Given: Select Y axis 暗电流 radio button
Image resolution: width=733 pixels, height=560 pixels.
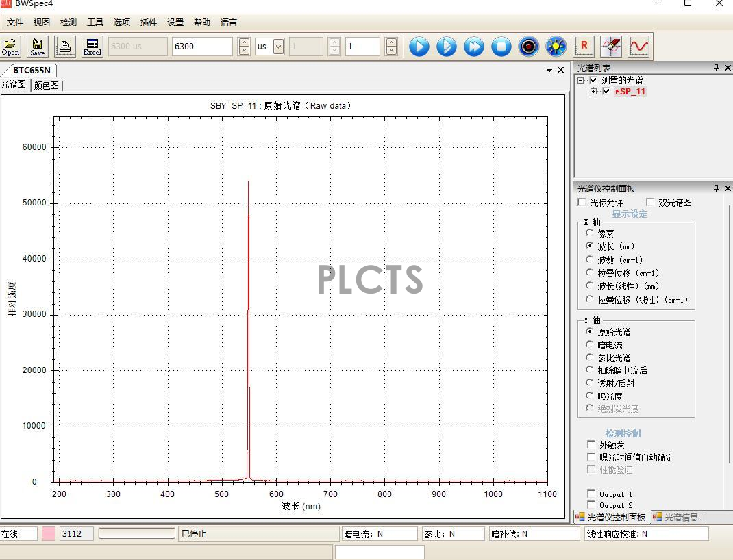Looking at the screenshot, I should [x=590, y=344].
